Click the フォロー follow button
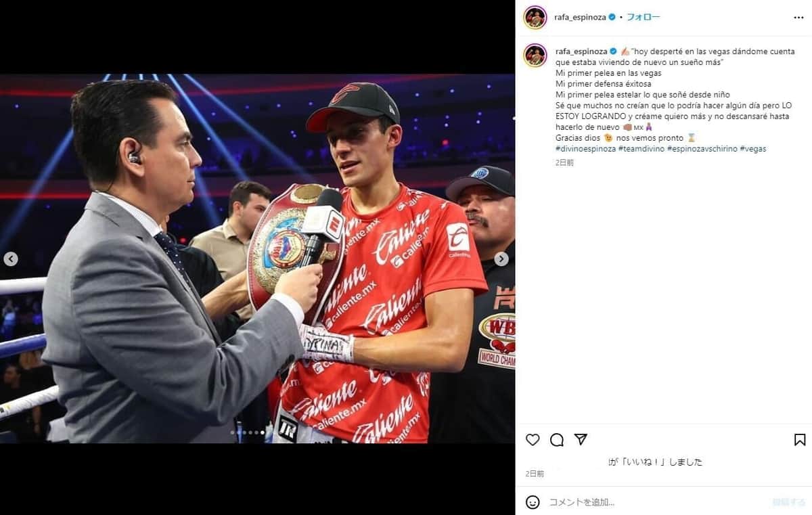The image size is (812, 515). [643, 17]
